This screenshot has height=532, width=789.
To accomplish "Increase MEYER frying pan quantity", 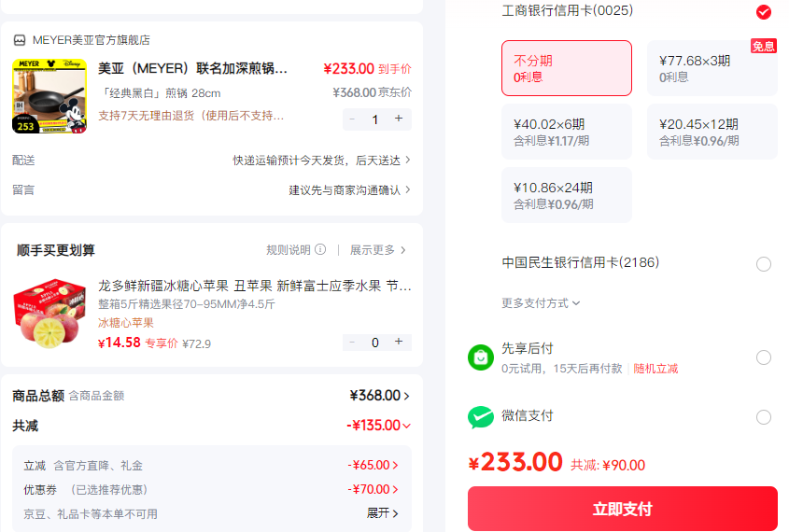I will point(399,119).
